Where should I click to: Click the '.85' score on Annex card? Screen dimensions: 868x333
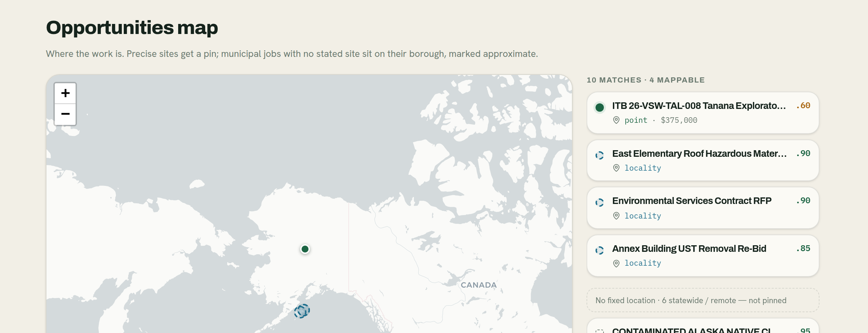tap(803, 249)
